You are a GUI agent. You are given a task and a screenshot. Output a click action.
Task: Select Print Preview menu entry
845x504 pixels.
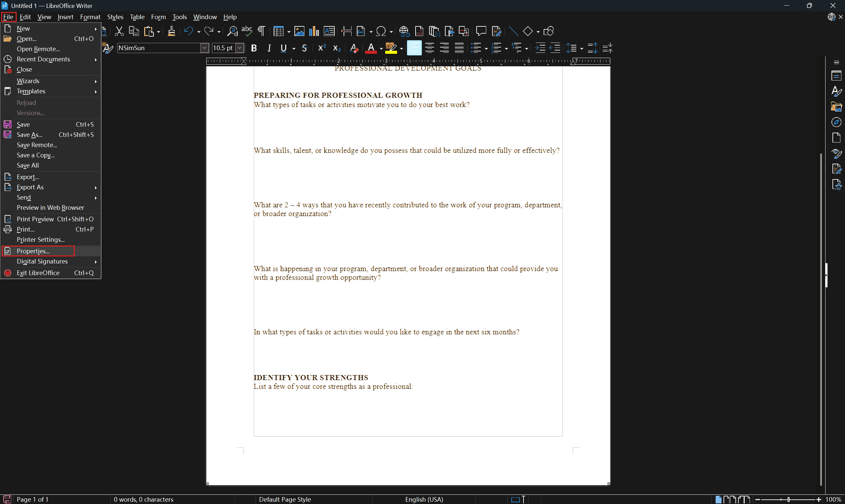point(51,219)
